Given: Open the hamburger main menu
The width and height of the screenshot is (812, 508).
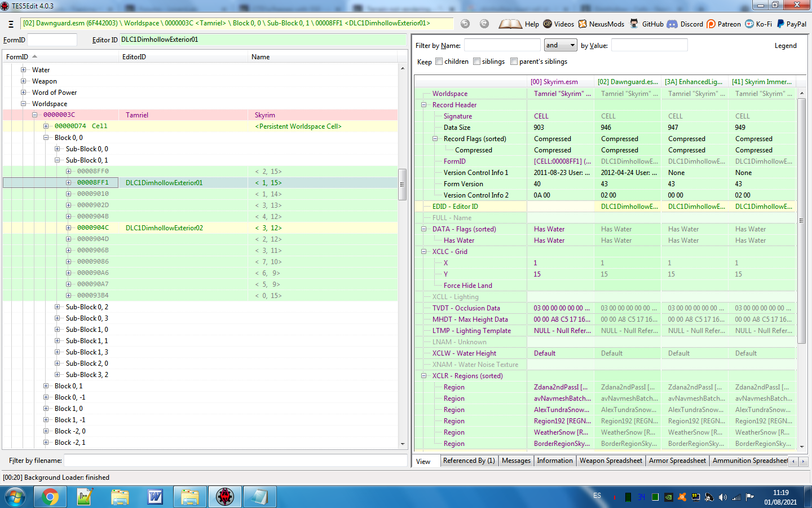Looking at the screenshot, I should pyautogui.click(x=11, y=24).
